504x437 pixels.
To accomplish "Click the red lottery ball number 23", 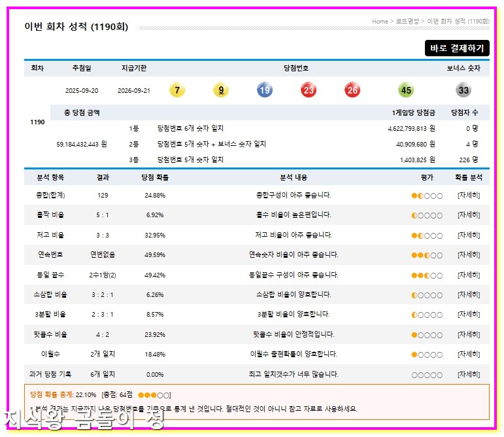I will (x=309, y=90).
